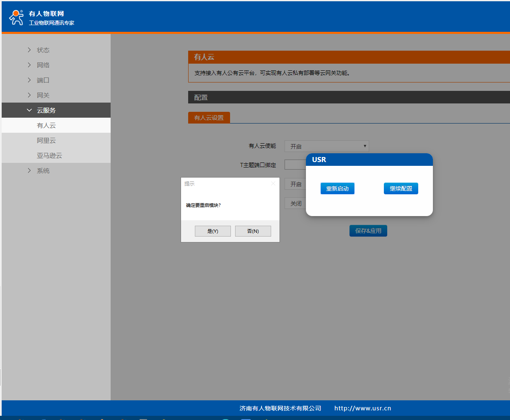Switch to the 有人云设置 tab
Screen dimensions: 510x420
click(x=209, y=118)
